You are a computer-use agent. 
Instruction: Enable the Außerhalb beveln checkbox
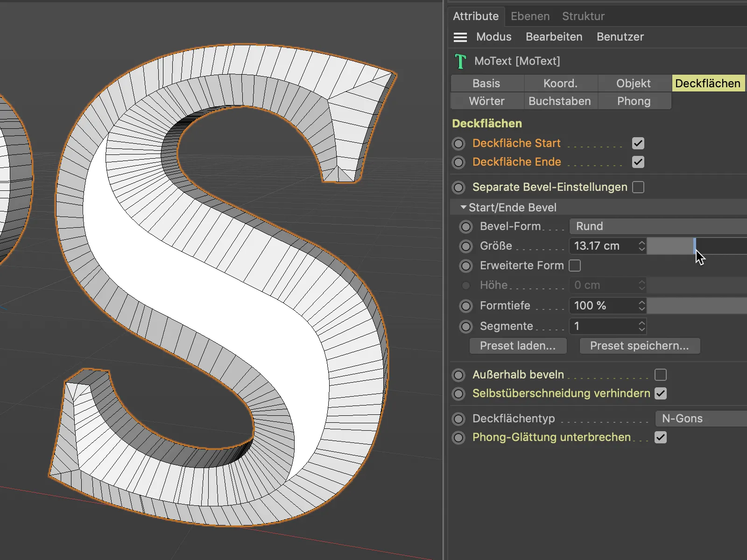pos(660,375)
